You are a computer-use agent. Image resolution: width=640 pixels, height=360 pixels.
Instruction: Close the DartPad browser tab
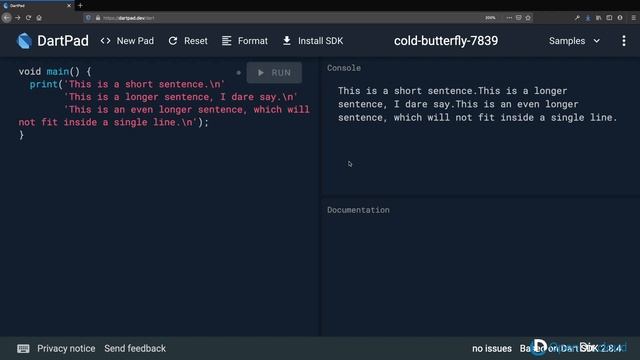point(69,6)
